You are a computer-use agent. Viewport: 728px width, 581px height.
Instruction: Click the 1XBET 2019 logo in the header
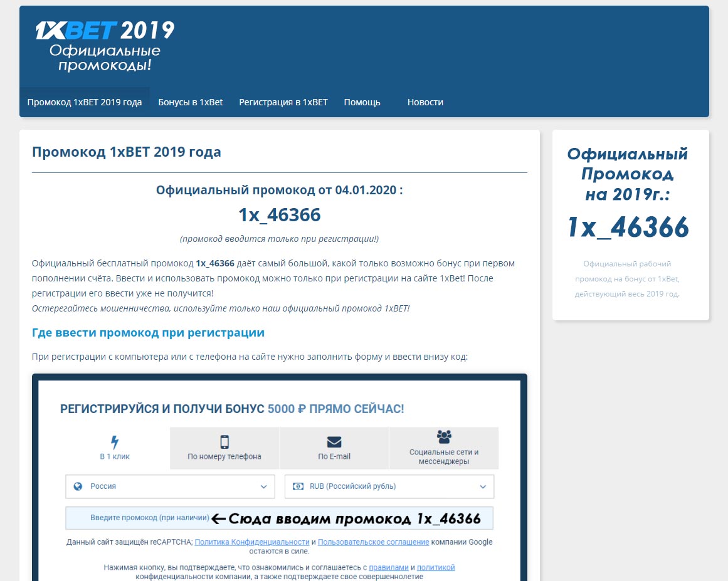[105, 31]
